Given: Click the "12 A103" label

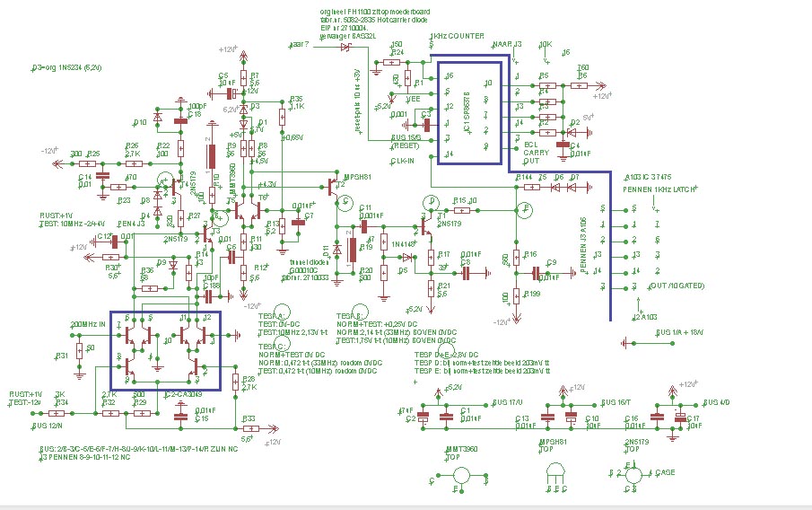Looking at the screenshot, I should point(645,317).
